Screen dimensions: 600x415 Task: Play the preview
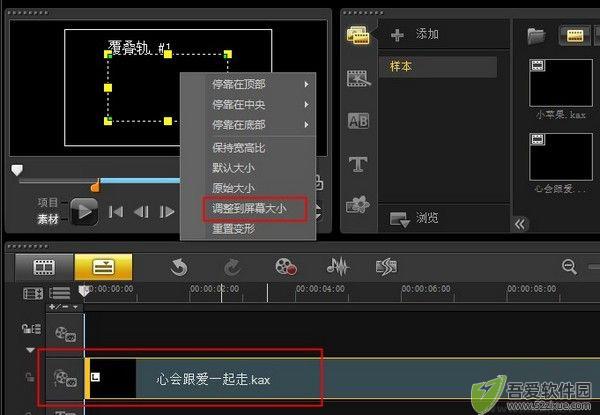[84, 212]
